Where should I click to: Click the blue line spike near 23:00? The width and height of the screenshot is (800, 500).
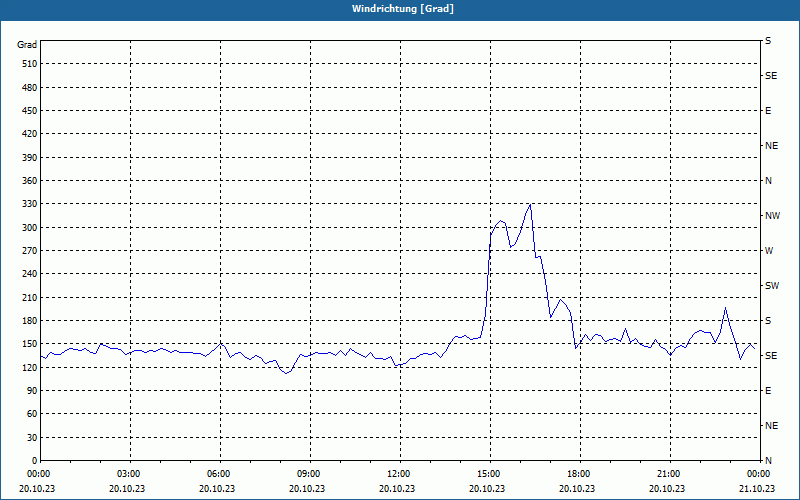click(725, 308)
